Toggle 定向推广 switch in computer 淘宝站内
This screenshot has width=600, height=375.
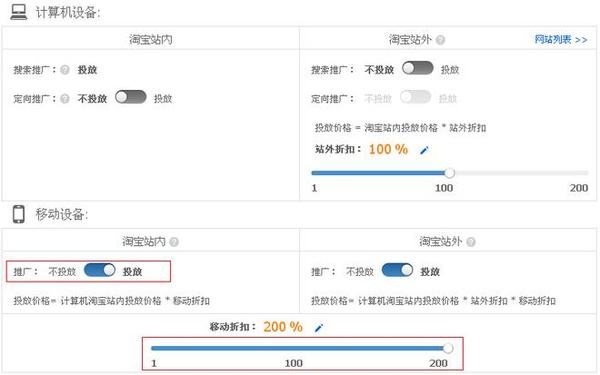pyautogui.click(x=130, y=97)
